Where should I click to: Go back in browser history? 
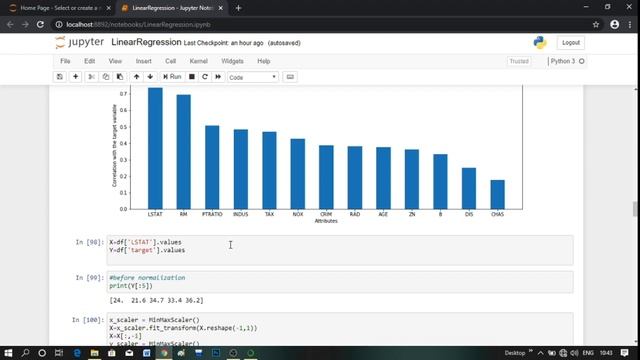(10, 24)
